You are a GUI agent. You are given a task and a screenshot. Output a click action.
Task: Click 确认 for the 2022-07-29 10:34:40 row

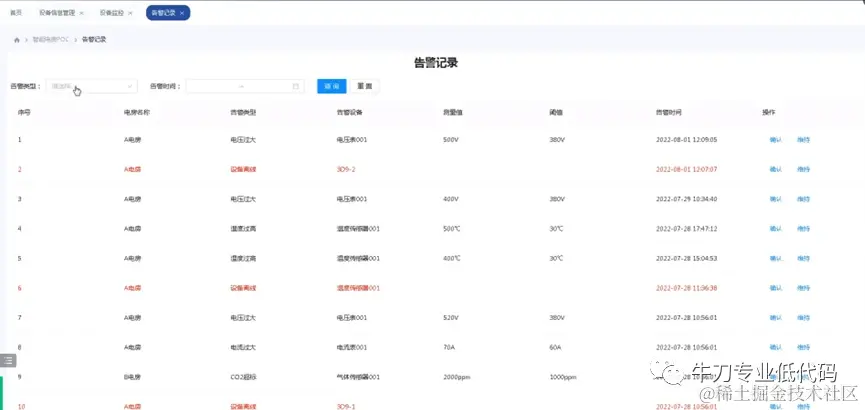[776, 199]
